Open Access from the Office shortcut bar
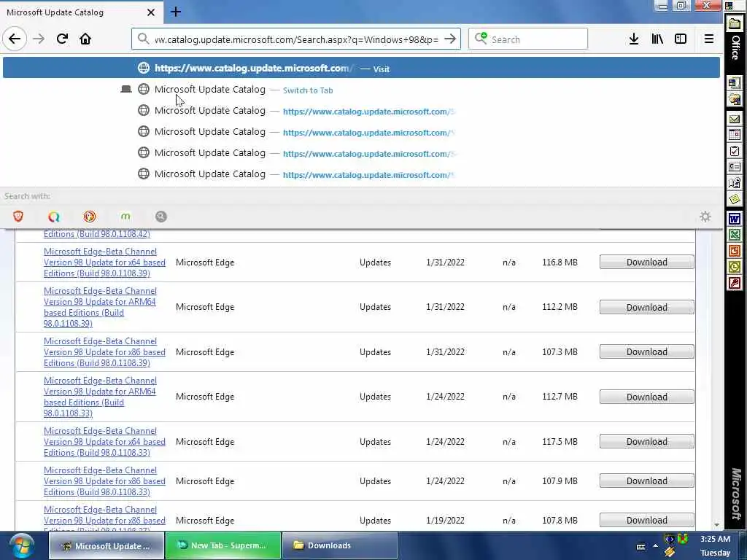The height and width of the screenshot is (560, 747). tap(734, 284)
